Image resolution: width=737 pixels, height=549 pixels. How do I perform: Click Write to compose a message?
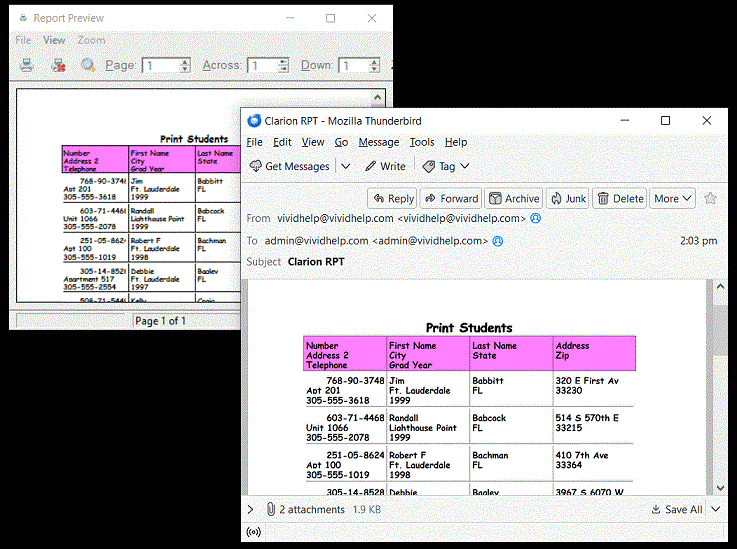tap(385, 166)
